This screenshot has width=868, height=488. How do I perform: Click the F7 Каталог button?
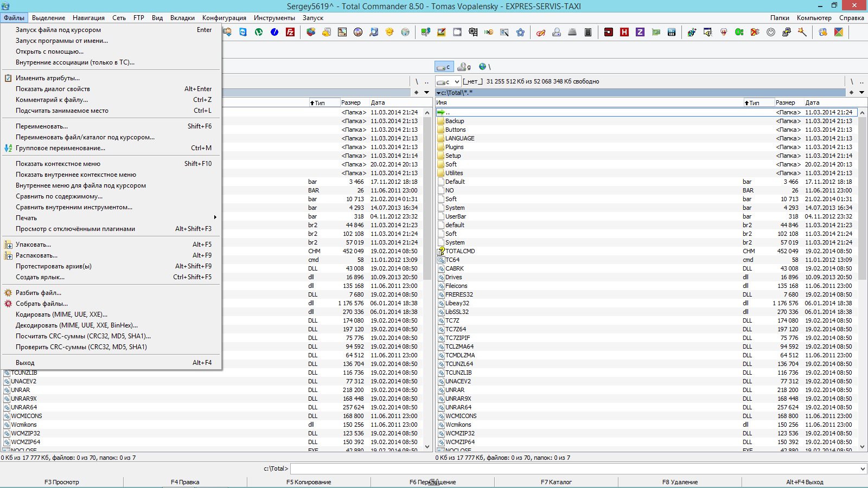(x=556, y=482)
